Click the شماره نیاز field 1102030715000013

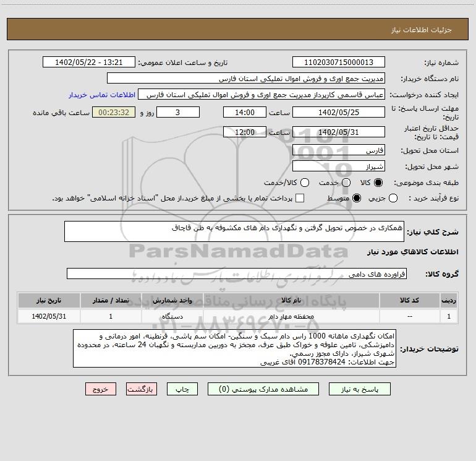pyautogui.click(x=339, y=62)
